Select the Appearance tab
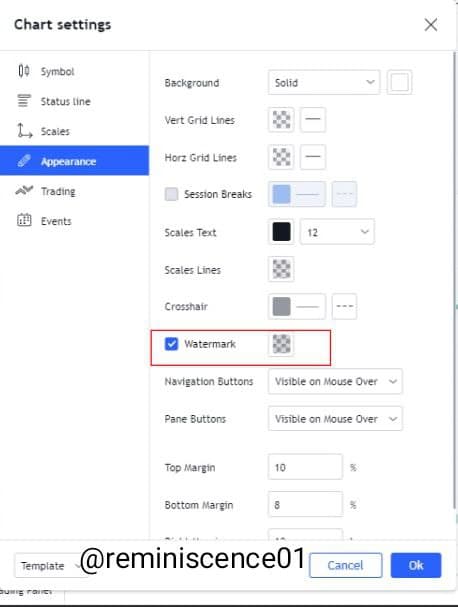 [x=74, y=161]
